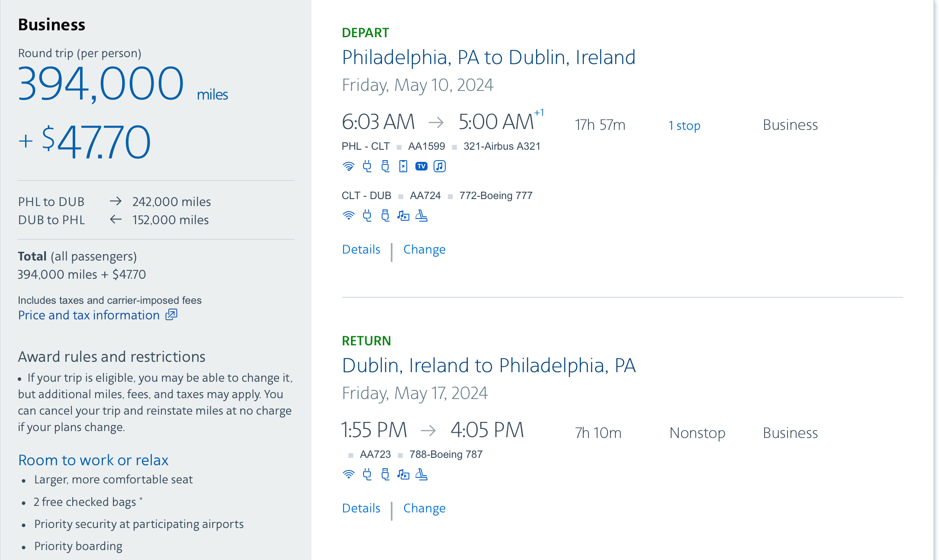Click the lie-flat seat icon on CLT - DUB

coord(421,216)
